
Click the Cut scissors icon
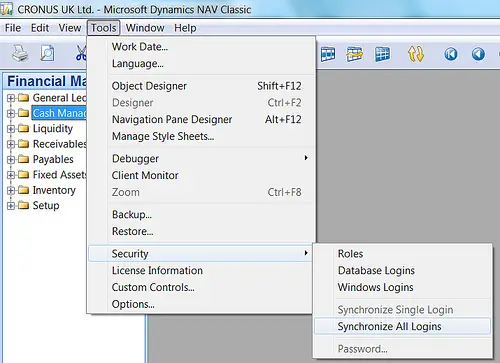coord(81,53)
